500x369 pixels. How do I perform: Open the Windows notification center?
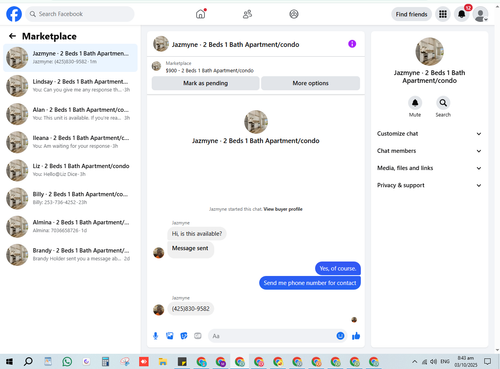(x=488, y=361)
